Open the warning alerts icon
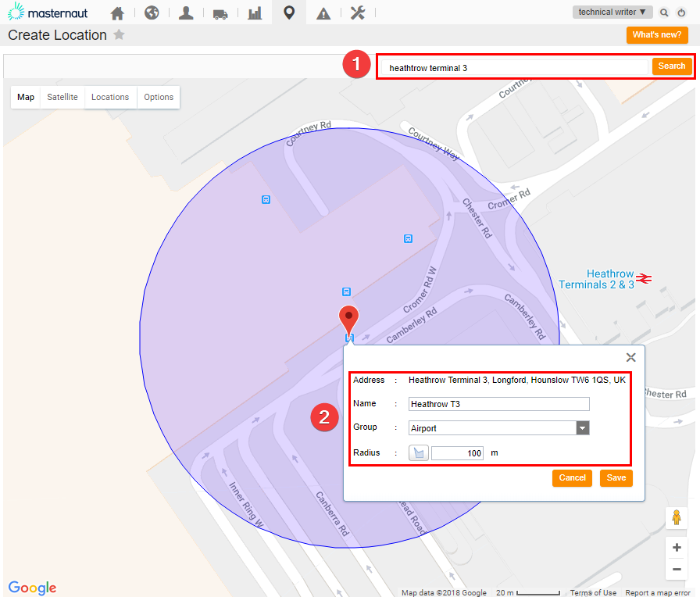The height and width of the screenshot is (597, 700). pyautogui.click(x=323, y=14)
